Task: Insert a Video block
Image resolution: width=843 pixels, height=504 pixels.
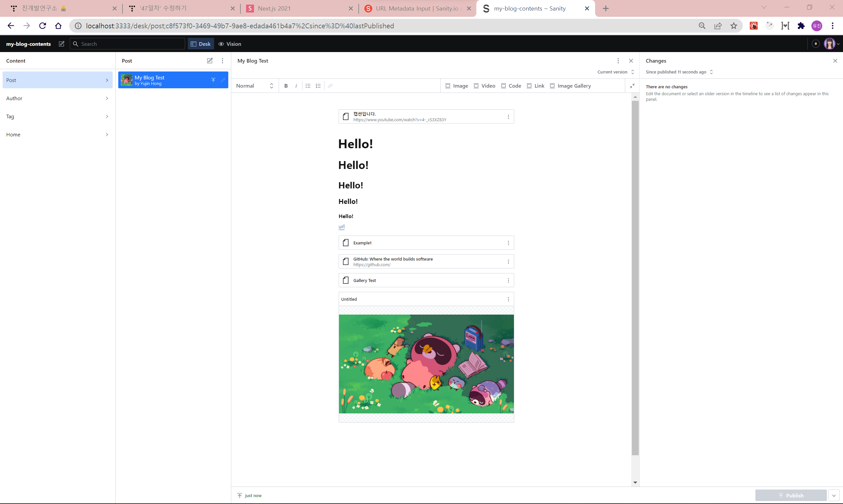Action: (x=484, y=86)
